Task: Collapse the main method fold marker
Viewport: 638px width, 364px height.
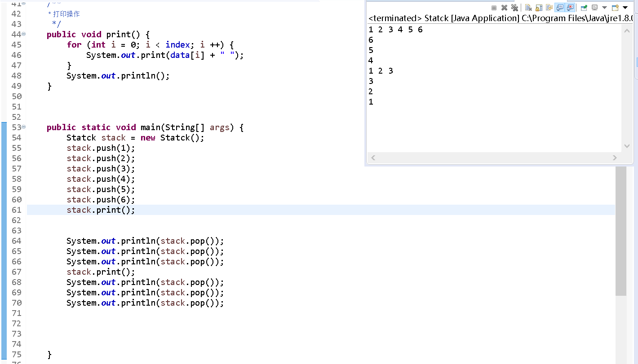Action: pos(24,127)
